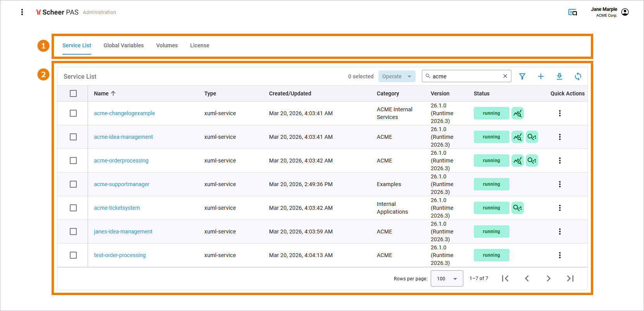Open log analyzer icon for acme-changelogexample
Image resolution: width=644 pixels, height=311 pixels.
click(518, 113)
